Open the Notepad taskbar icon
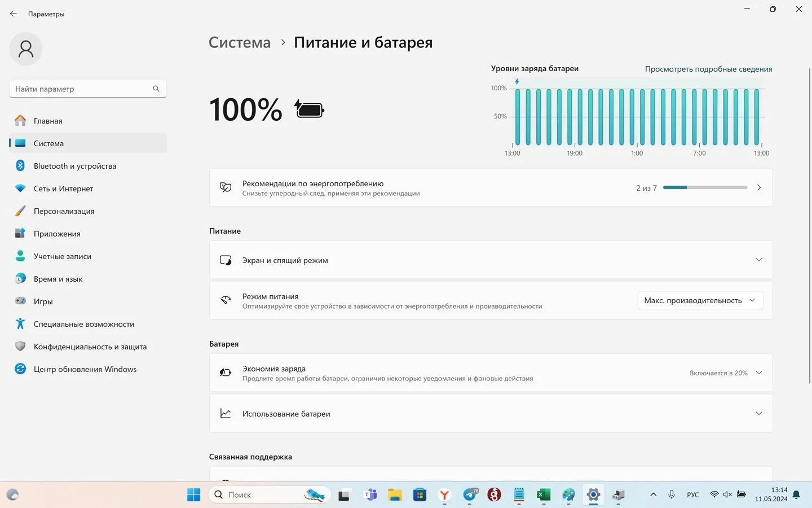 [x=519, y=495]
